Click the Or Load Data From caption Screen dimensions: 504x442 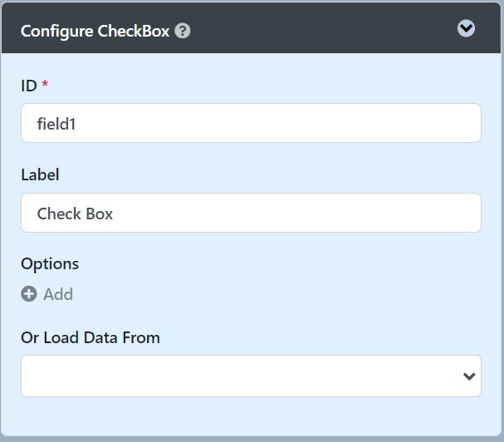(x=91, y=337)
